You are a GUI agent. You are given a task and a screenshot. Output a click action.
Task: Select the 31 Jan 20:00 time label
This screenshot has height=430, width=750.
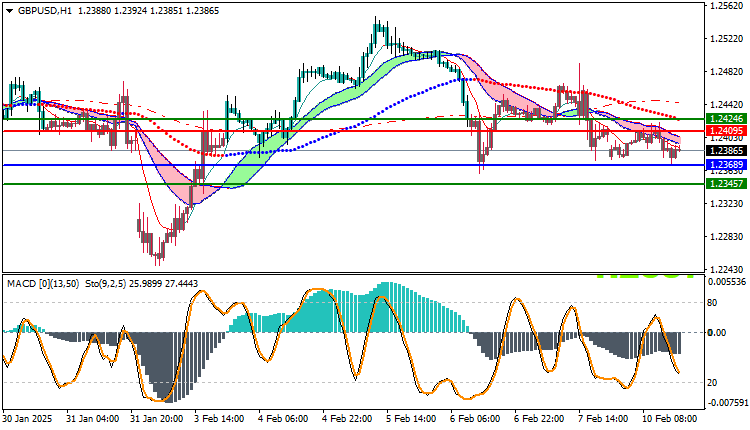[x=156, y=419]
